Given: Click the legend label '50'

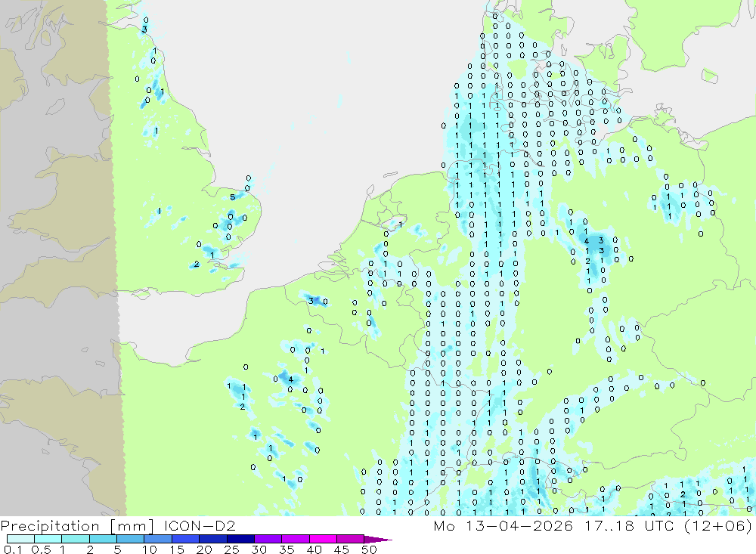Looking at the screenshot, I should (x=369, y=549).
